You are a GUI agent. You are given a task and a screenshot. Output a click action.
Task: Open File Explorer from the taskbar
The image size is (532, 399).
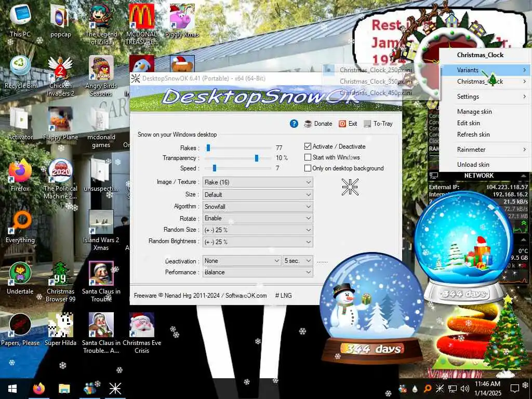pyautogui.click(x=64, y=389)
